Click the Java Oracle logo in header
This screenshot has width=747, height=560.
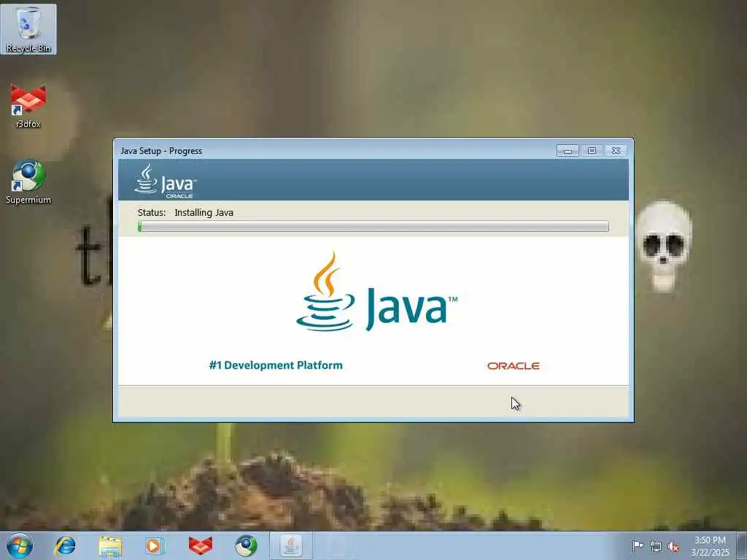tap(165, 181)
